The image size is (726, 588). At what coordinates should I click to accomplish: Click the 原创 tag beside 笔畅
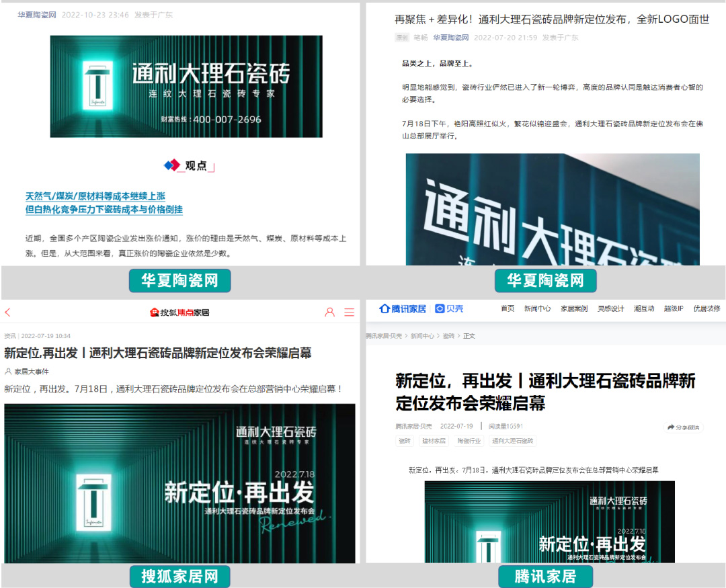(x=402, y=38)
